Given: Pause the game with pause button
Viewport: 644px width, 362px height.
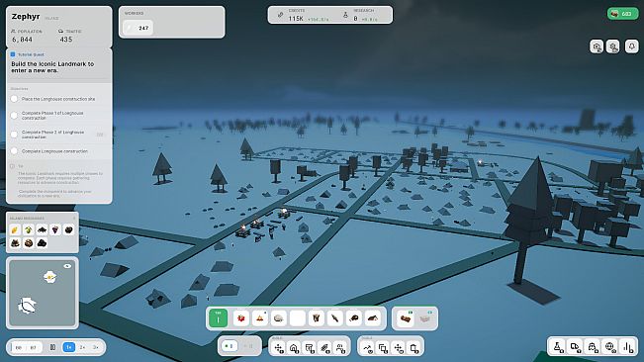Looking at the screenshot, I should [52, 347].
